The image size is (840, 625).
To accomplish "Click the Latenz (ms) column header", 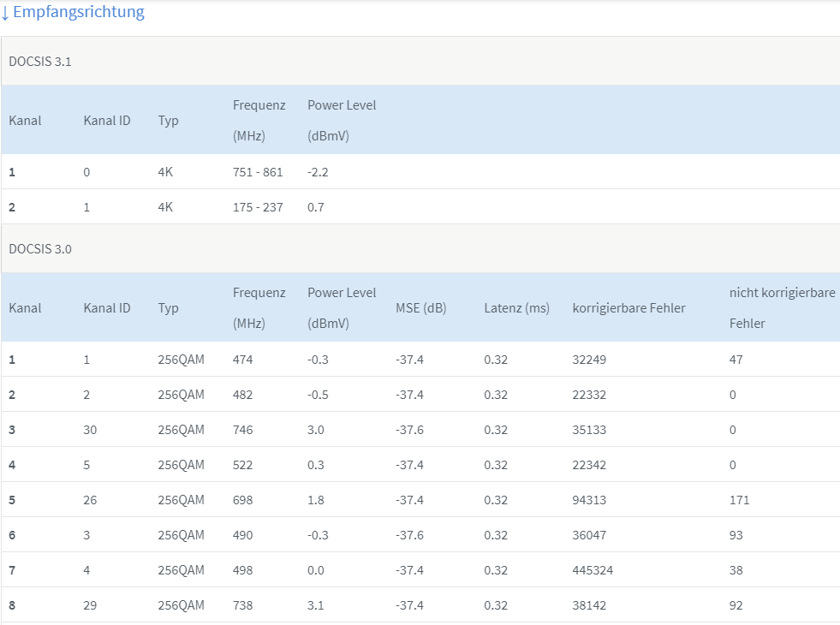I will [x=517, y=308].
